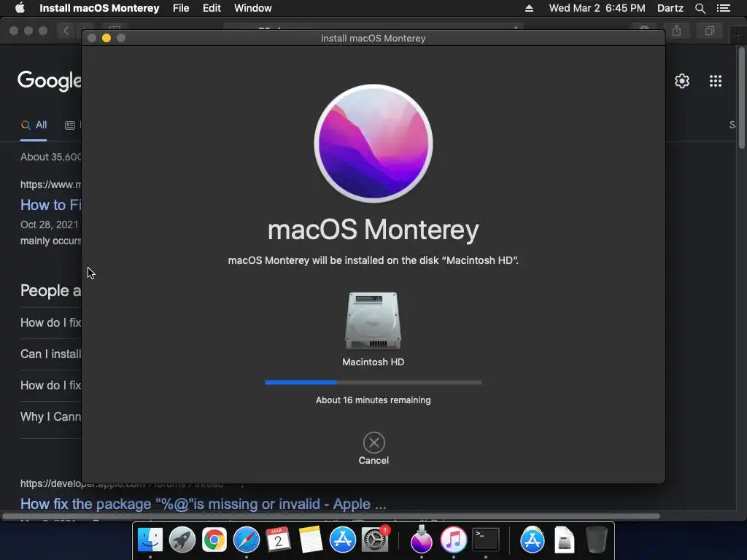Open the File menu

point(181,8)
